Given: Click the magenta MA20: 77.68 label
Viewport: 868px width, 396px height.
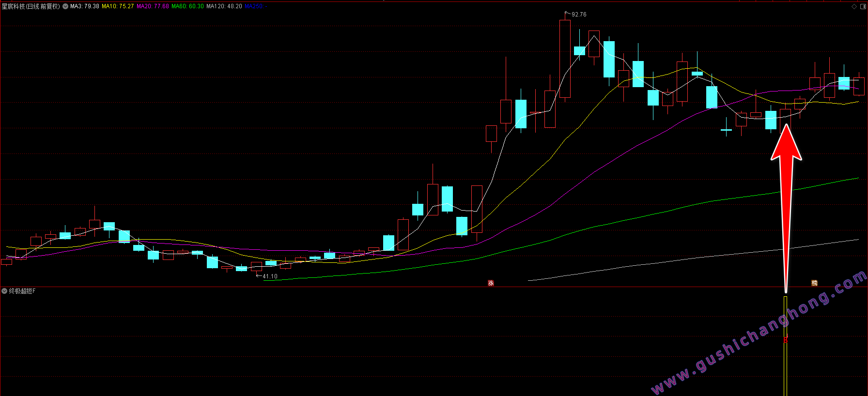Looking at the screenshot, I should pyautogui.click(x=153, y=6).
